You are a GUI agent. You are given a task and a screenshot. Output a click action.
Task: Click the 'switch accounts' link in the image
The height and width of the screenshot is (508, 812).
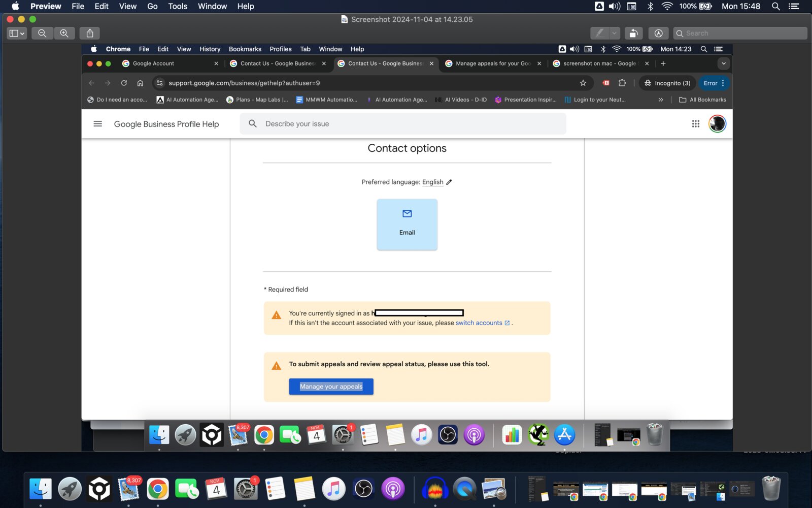click(x=479, y=323)
